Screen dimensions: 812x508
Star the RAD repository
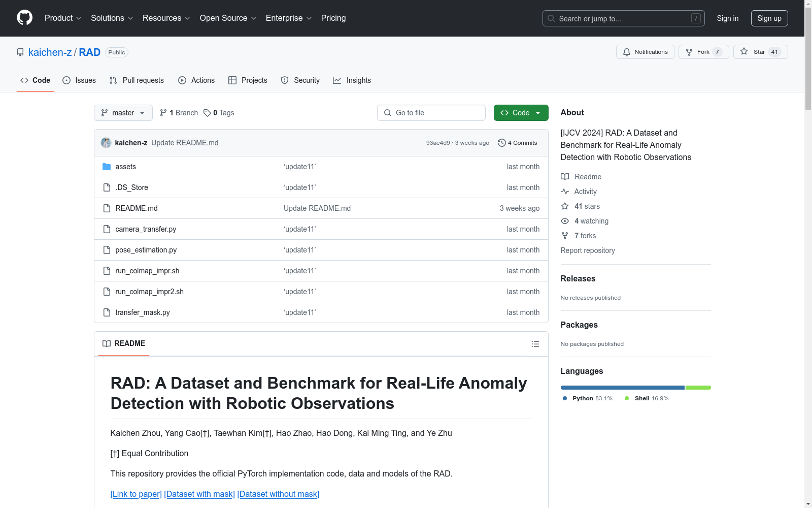(x=760, y=52)
